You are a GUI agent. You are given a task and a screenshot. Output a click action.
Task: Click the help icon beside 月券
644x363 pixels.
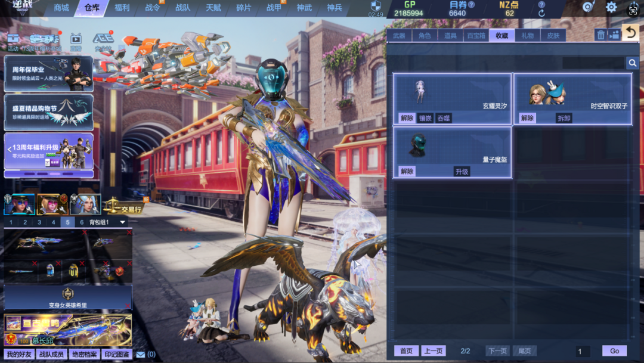click(472, 5)
